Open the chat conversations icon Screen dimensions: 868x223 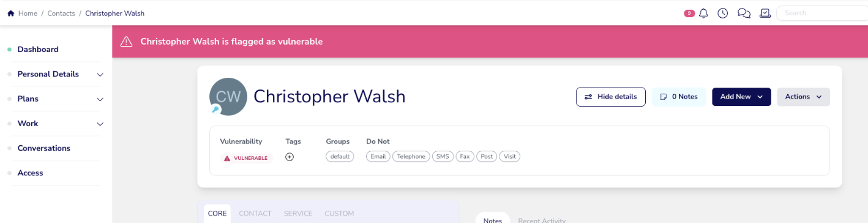coord(744,13)
